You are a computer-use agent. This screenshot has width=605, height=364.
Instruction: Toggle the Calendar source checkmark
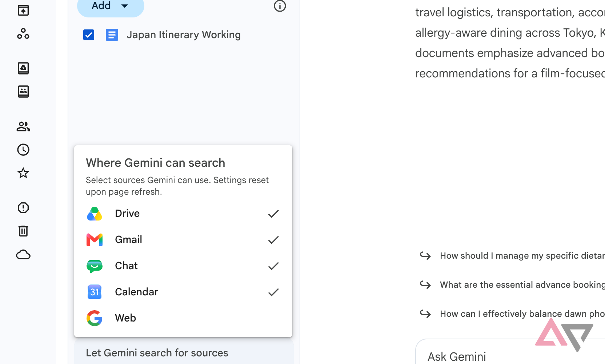[273, 292]
